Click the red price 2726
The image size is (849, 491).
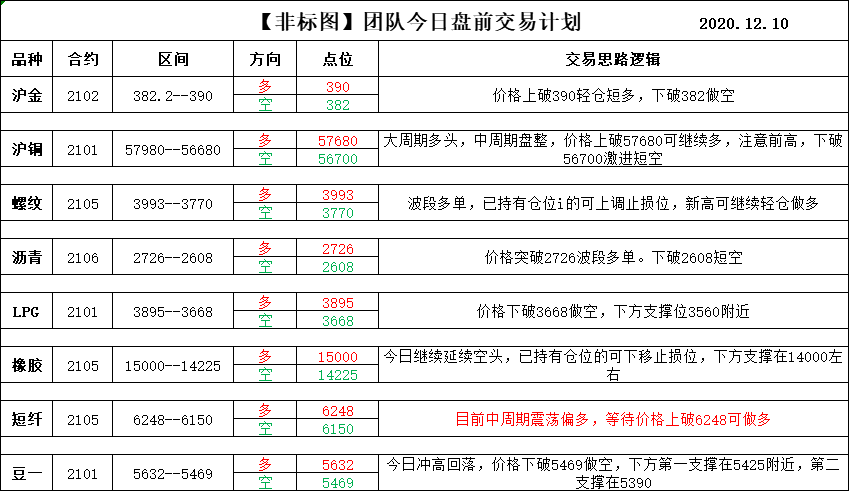[x=338, y=248]
